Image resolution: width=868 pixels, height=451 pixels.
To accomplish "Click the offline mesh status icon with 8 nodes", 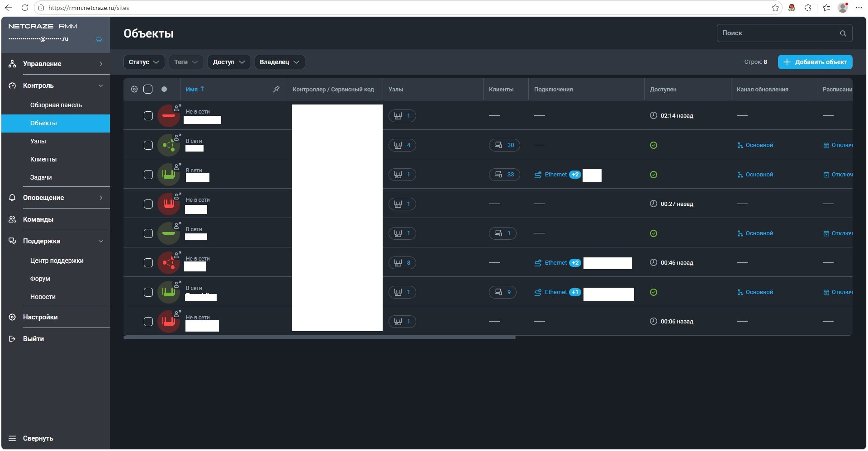I will 169,263.
